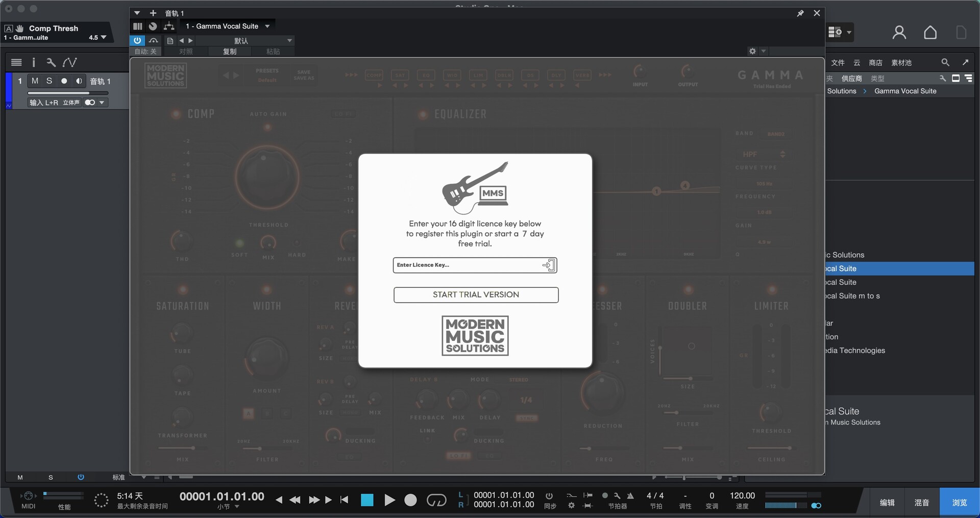Open the 云 cloud tab in browser
This screenshot has height=518, width=980.
click(857, 63)
